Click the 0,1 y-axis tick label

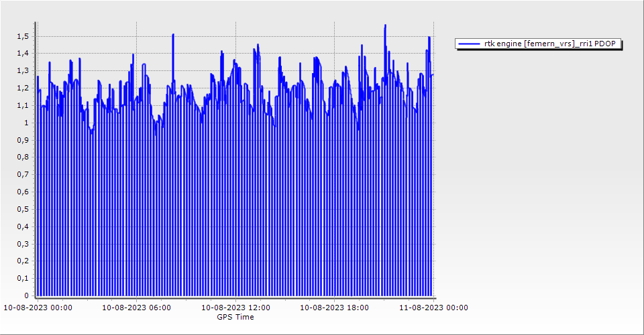pos(23,278)
